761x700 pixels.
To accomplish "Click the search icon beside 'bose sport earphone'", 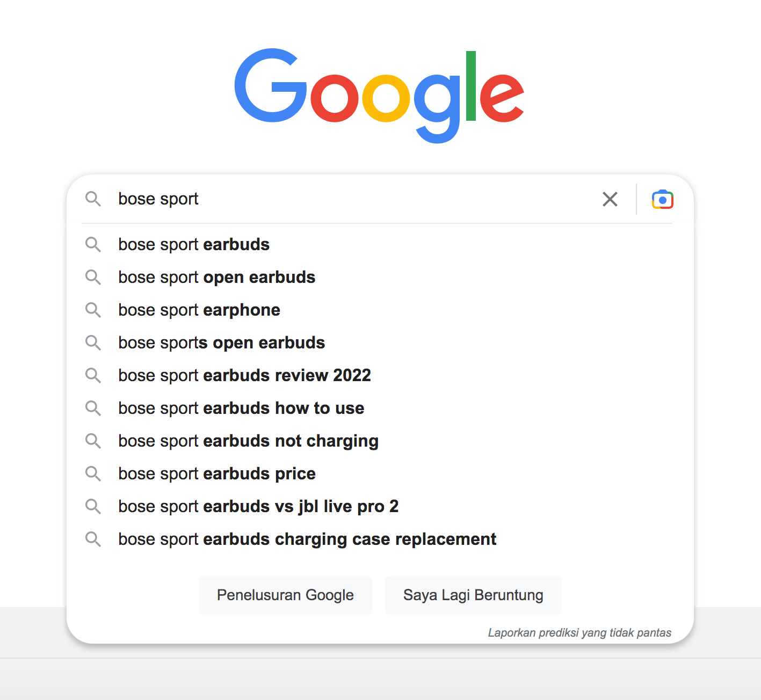I will tap(93, 310).
